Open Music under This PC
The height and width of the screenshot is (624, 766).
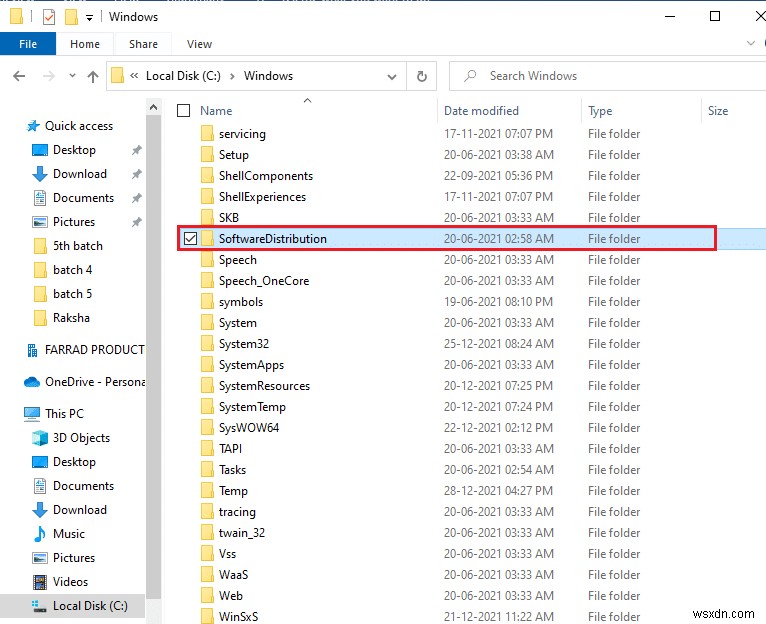point(68,534)
